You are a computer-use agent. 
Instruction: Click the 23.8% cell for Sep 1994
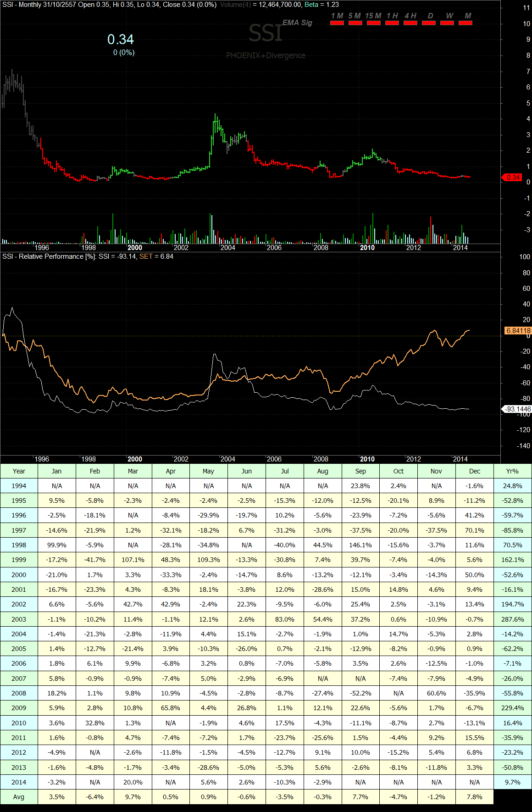pos(360,486)
